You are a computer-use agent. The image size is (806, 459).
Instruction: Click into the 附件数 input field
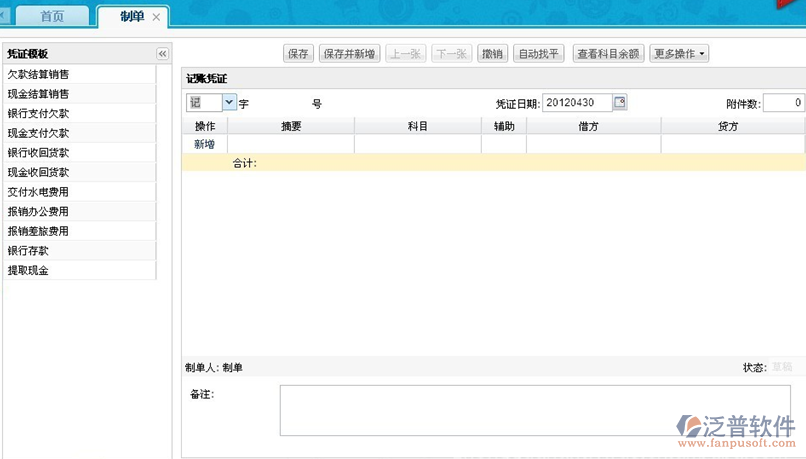tap(784, 103)
